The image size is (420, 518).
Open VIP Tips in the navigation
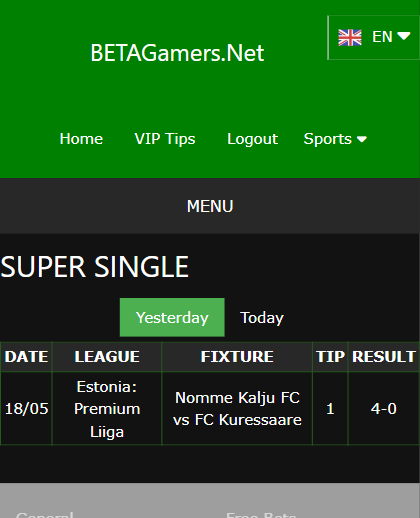click(165, 139)
